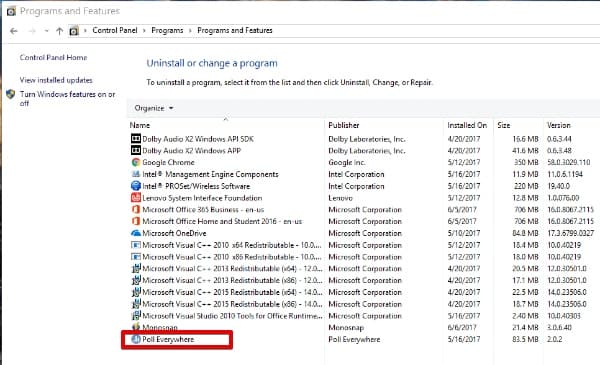Click the Visual C++ 2013 (x86) Redistributable icon

click(x=136, y=280)
